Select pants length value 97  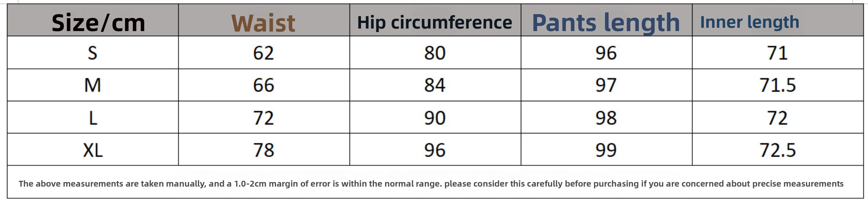[606, 85]
